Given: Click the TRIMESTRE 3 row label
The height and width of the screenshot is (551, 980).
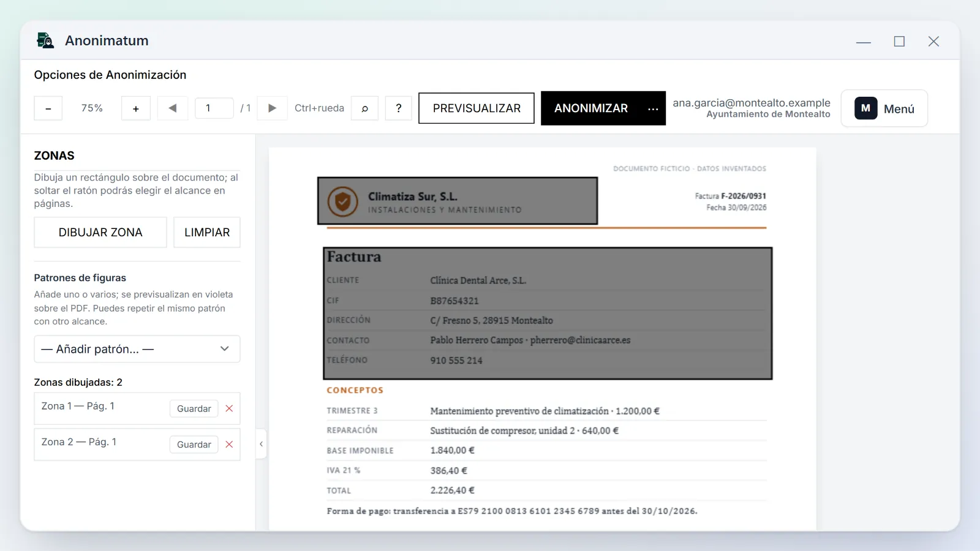Looking at the screenshot, I should 352,411.
